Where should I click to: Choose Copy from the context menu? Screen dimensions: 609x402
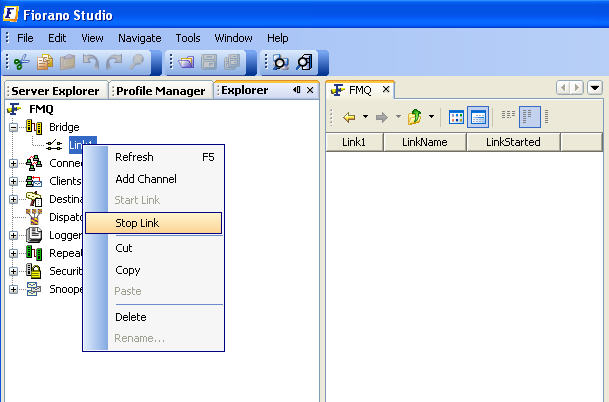154,270
